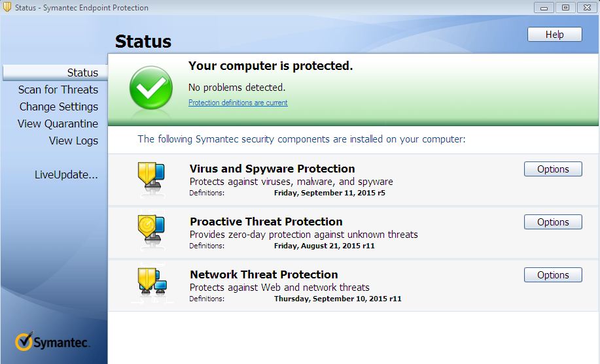
Task: Select Status in the left sidebar
Action: [82, 73]
